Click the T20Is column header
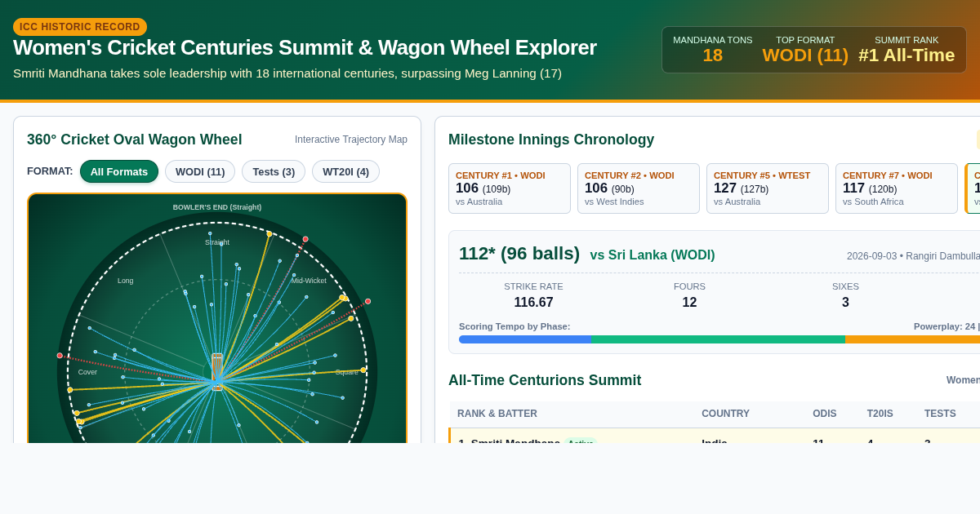Screen dimensions: 980x514 881,414
